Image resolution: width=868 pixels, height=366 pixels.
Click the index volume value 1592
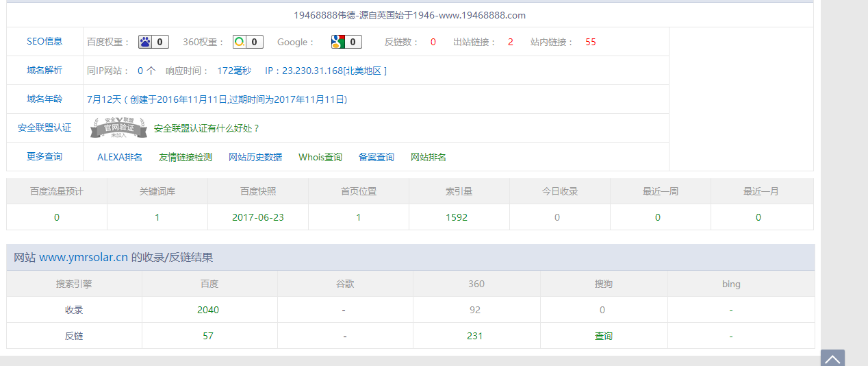tap(457, 217)
